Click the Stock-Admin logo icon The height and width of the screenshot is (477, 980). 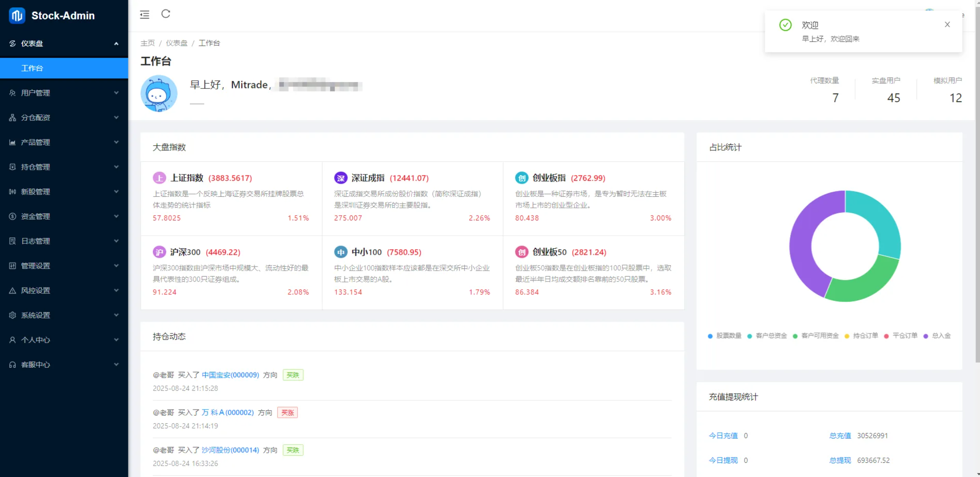tap(17, 15)
